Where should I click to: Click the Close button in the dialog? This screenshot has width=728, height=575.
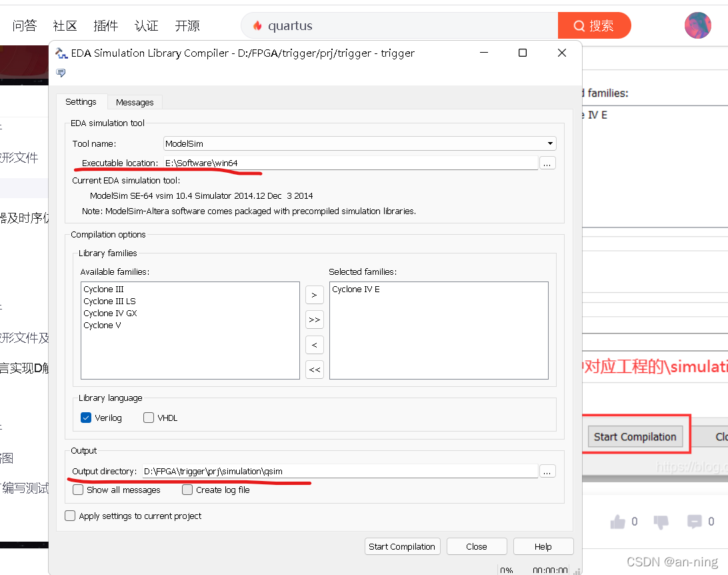coord(477,547)
